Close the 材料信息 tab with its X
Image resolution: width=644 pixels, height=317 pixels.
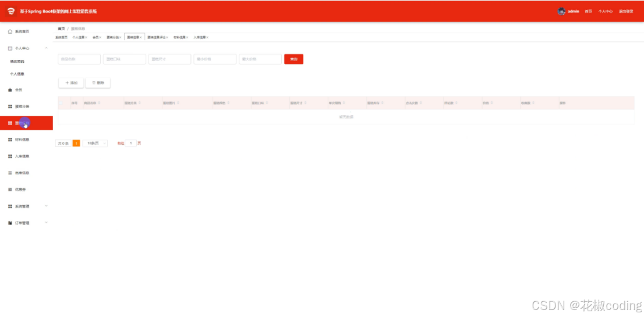[x=187, y=37]
